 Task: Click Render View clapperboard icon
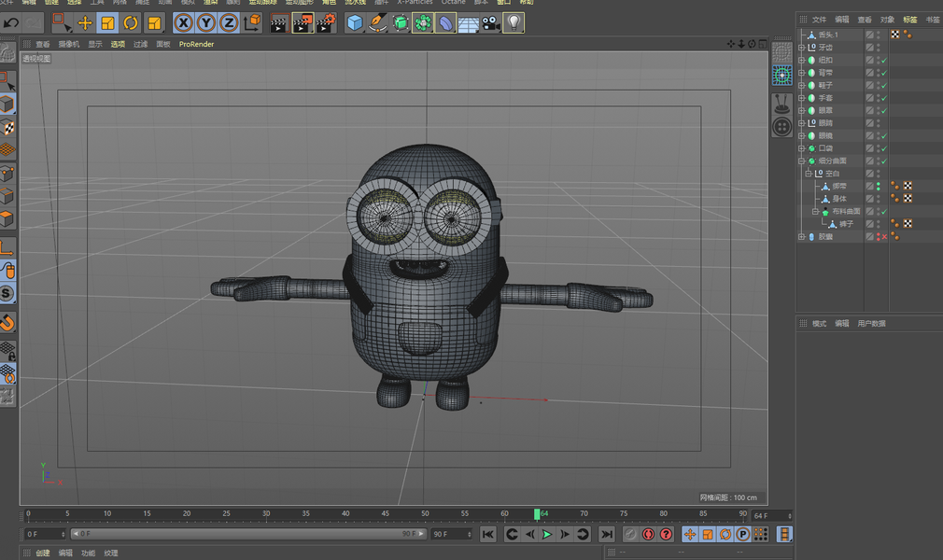(279, 23)
